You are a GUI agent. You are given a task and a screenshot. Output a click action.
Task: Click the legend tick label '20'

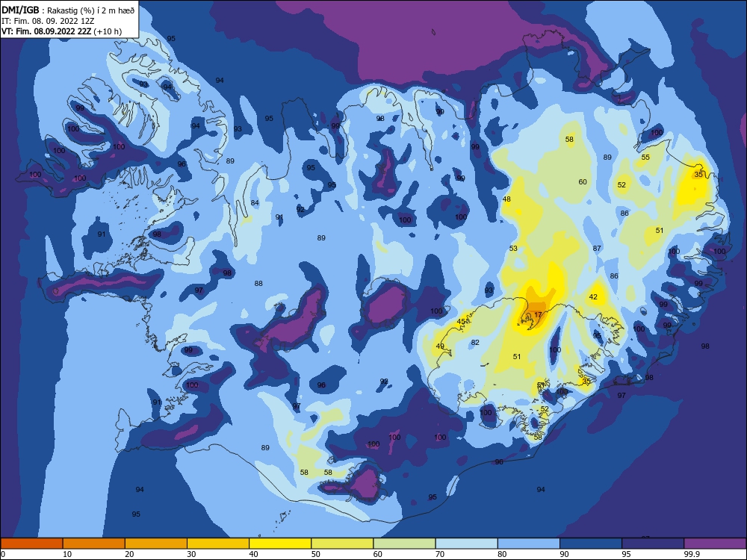click(129, 554)
